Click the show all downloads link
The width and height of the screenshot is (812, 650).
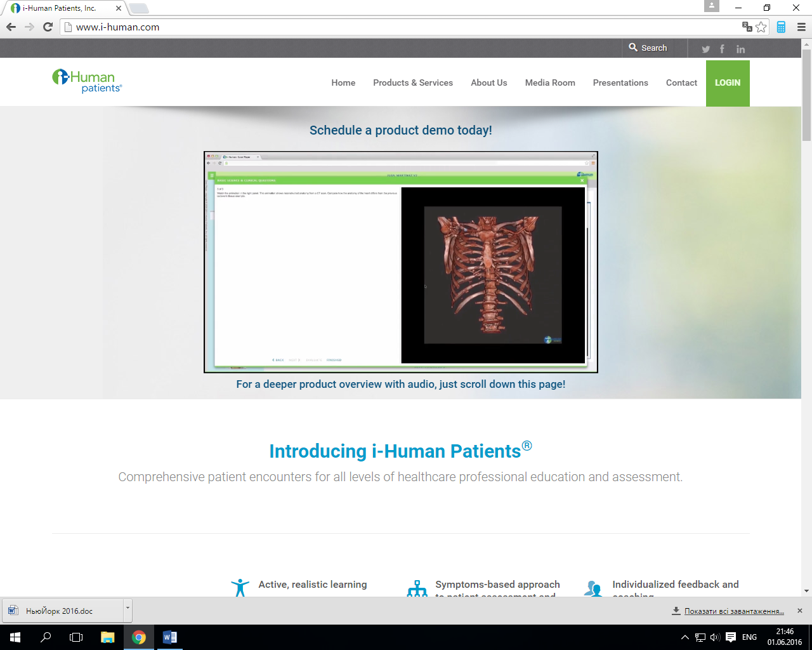pyautogui.click(x=733, y=611)
